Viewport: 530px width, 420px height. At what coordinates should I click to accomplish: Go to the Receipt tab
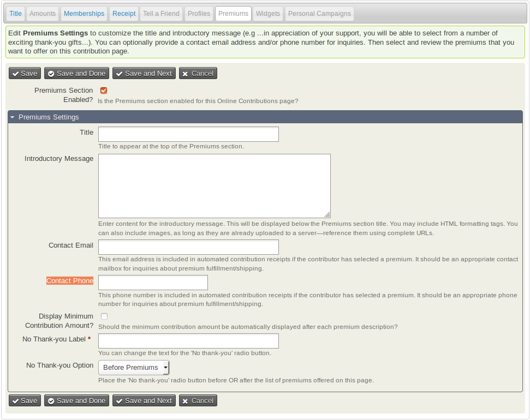click(x=124, y=14)
